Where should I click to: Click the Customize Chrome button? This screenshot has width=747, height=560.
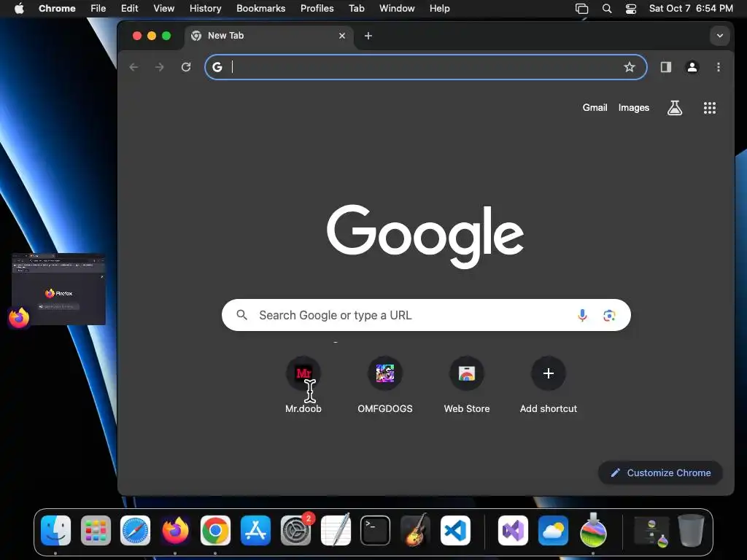click(x=660, y=472)
